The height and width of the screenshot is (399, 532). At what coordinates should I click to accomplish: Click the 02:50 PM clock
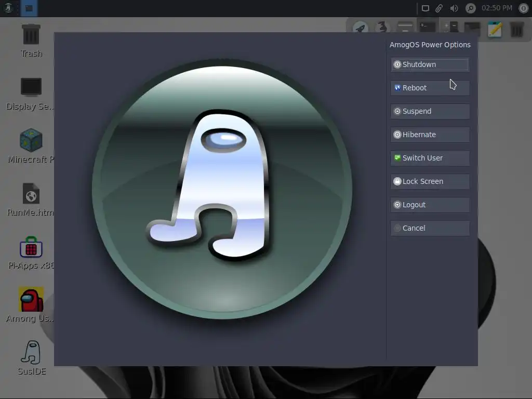pos(497,8)
